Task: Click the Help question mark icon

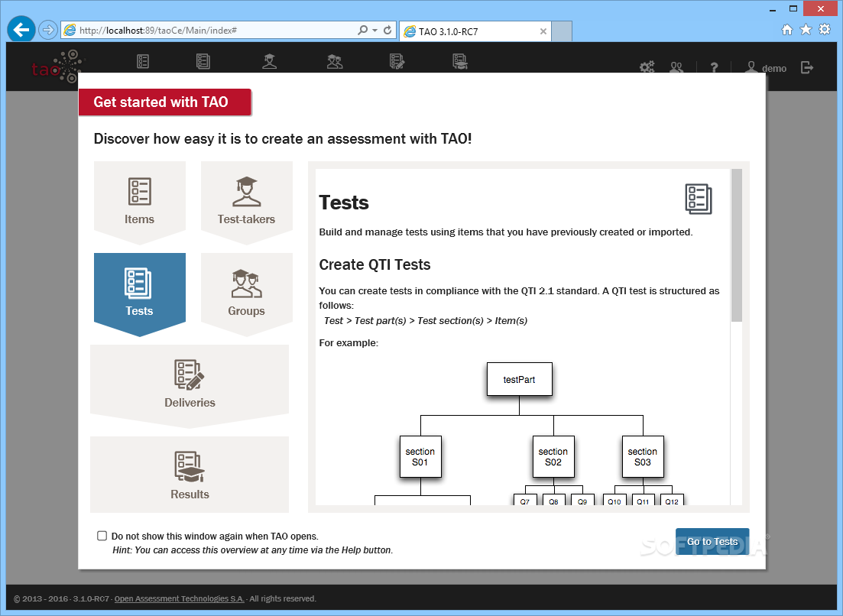Action: point(714,67)
